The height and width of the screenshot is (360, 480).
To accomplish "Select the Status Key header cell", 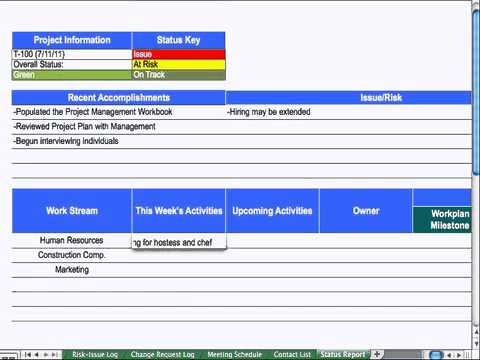I will point(179,40).
